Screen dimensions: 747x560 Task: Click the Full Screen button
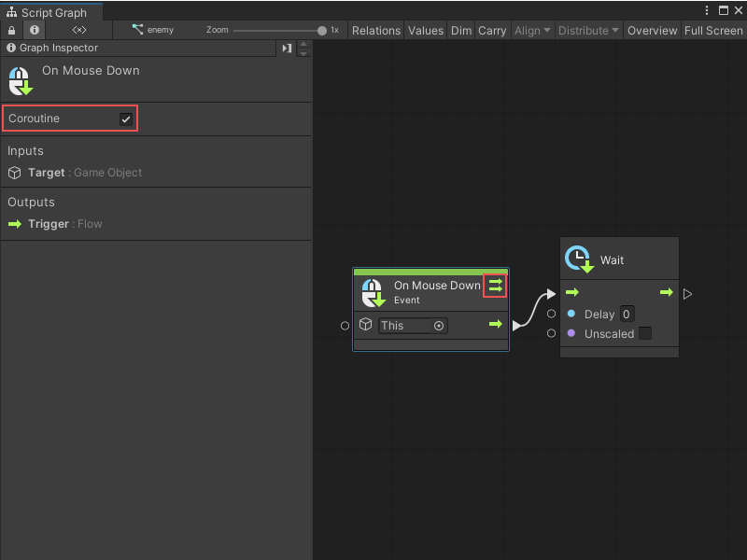point(713,30)
